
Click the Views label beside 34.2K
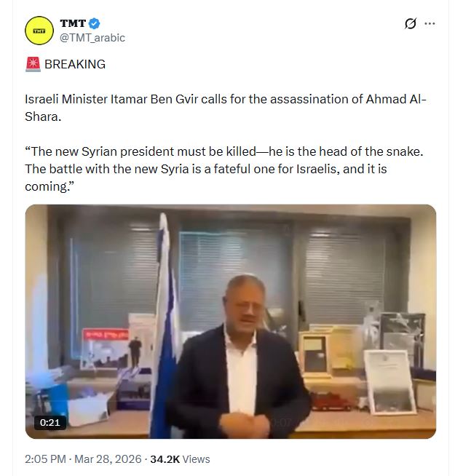point(196,459)
